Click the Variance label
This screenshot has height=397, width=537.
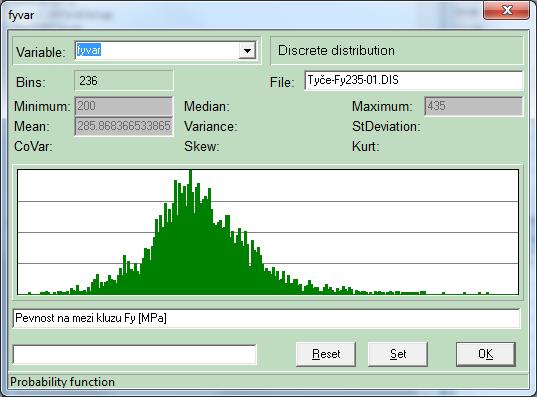click(x=211, y=127)
